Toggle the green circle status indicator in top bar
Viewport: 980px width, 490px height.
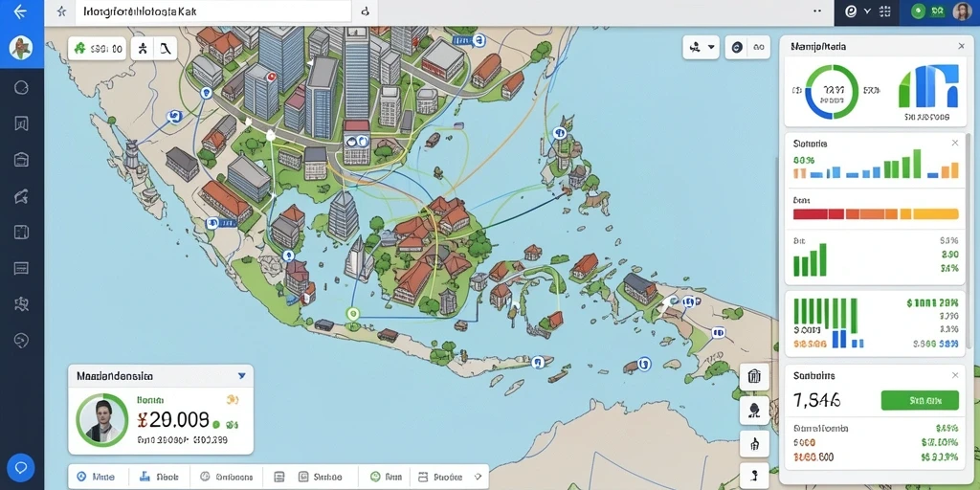coord(918,11)
